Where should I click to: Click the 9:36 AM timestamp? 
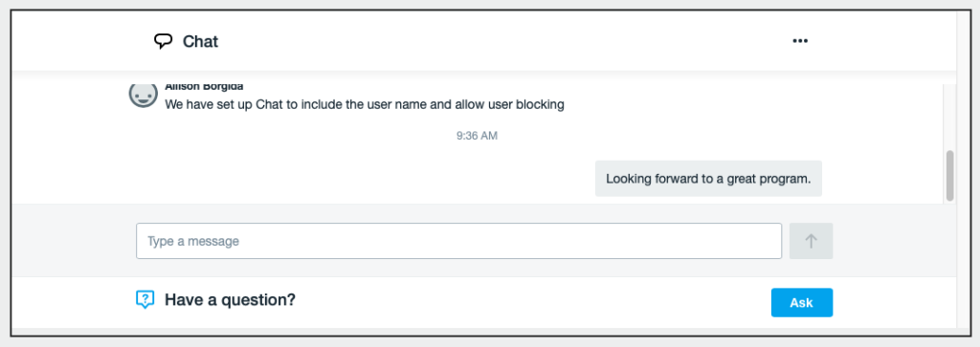click(477, 136)
